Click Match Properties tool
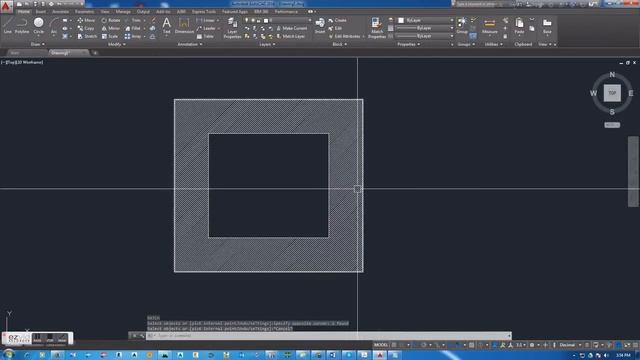This screenshot has height=360, width=640. [376, 28]
